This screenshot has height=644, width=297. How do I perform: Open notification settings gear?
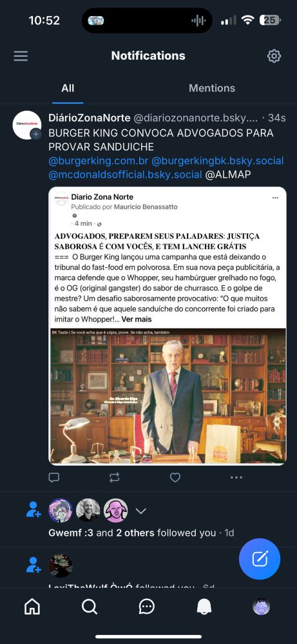tap(274, 56)
